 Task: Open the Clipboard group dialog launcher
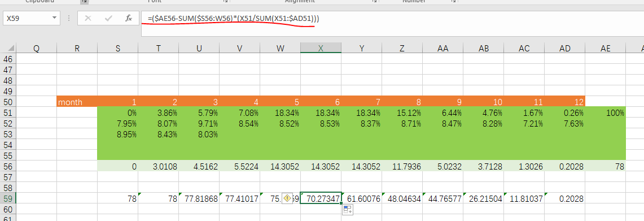pos(84,2)
